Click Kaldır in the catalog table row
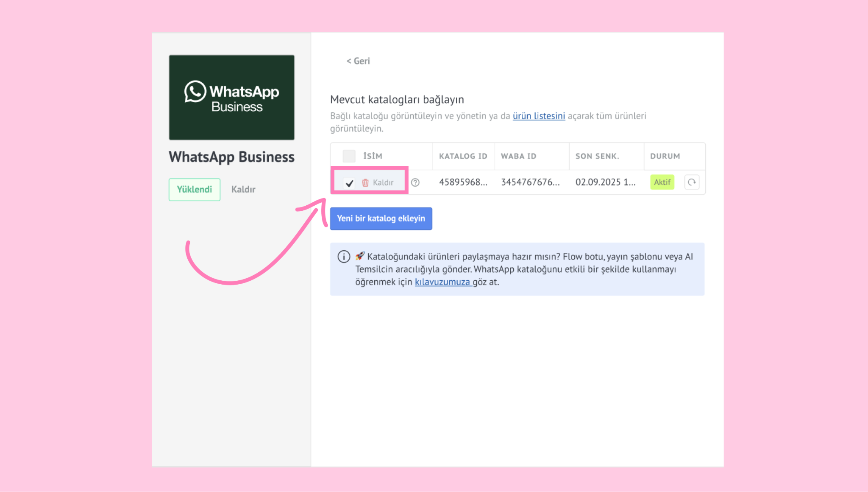Screen dimensions: 868x492 pyautogui.click(x=383, y=182)
